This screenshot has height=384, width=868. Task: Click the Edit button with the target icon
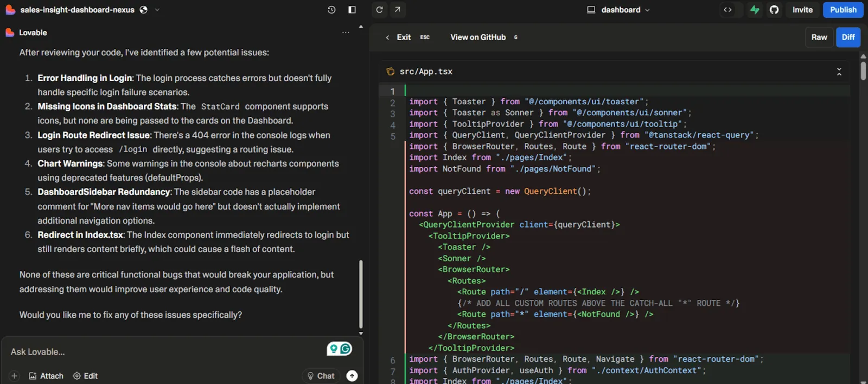pos(85,376)
